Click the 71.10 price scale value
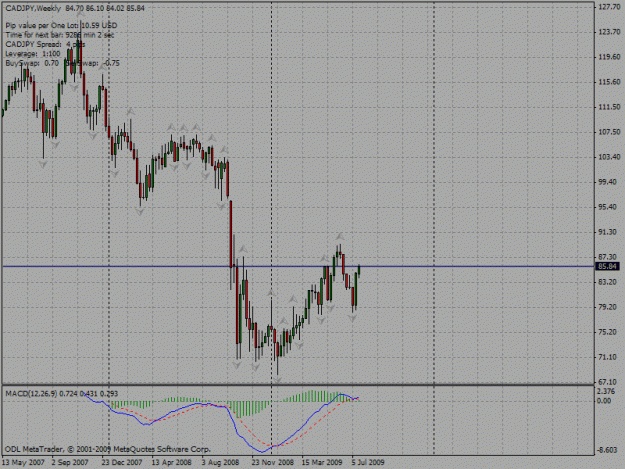Image resolution: width=625 pixels, height=469 pixels. click(609, 357)
